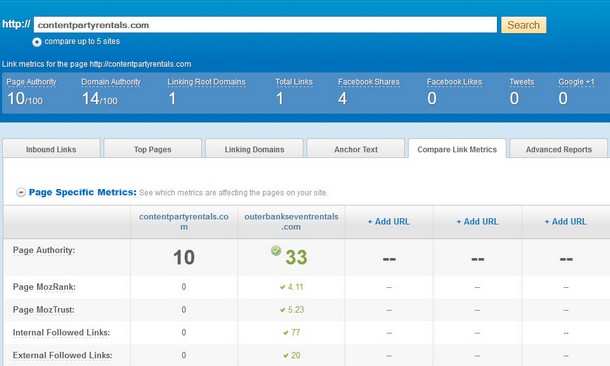The height and width of the screenshot is (366, 610).
Task: Open the Inbound Links tab
Action: click(x=51, y=149)
